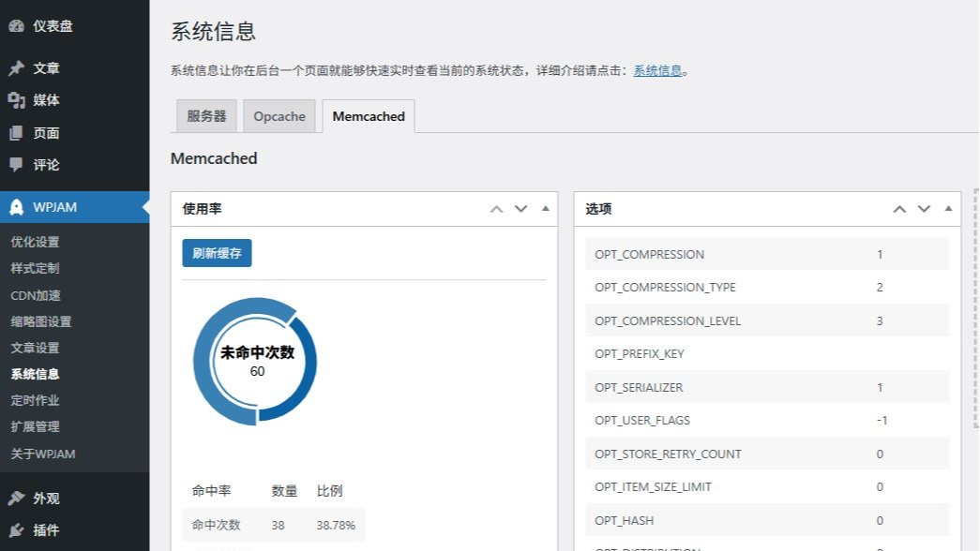The width and height of the screenshot is (980, 551).
Task: Open 定时作业 in the sidebar menu
Action: click(x=34, y=400)
